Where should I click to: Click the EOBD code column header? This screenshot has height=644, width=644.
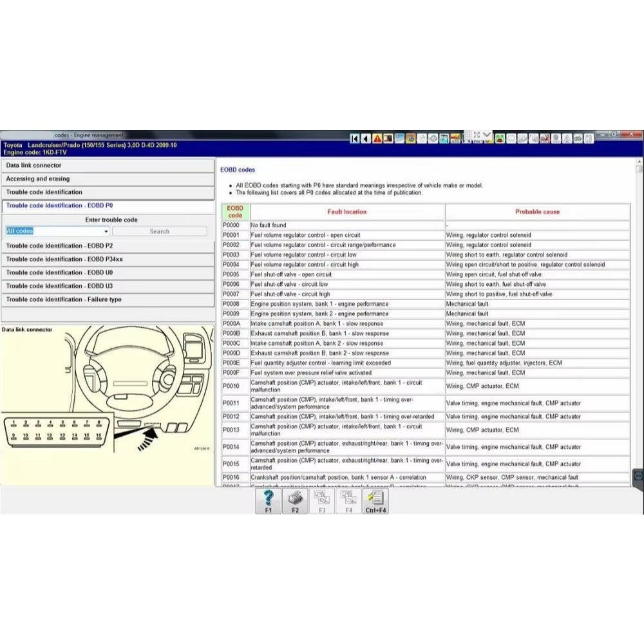pyautogui.click(x=235, y=212)
